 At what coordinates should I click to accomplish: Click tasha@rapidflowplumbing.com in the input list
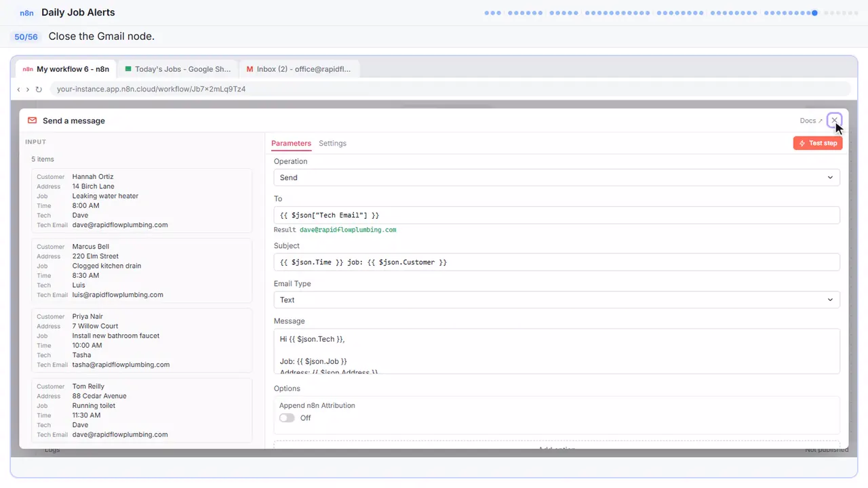pyautogui.click(x=121, y=365)
